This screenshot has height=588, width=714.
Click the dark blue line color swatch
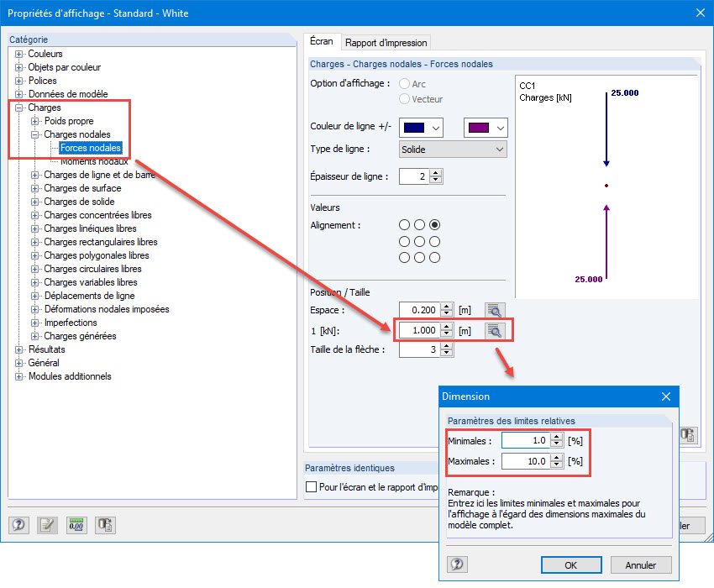[414, 128]
